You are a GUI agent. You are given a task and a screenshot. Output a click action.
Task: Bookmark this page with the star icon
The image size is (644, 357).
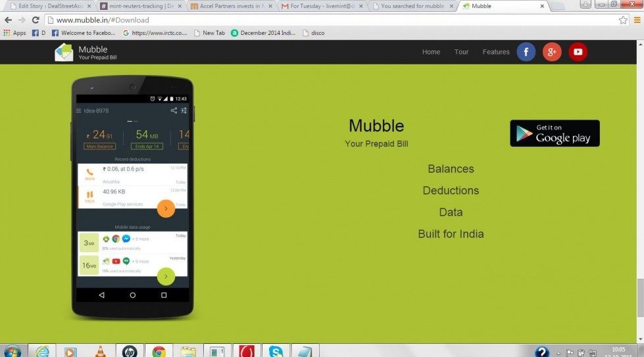(622, 20)
